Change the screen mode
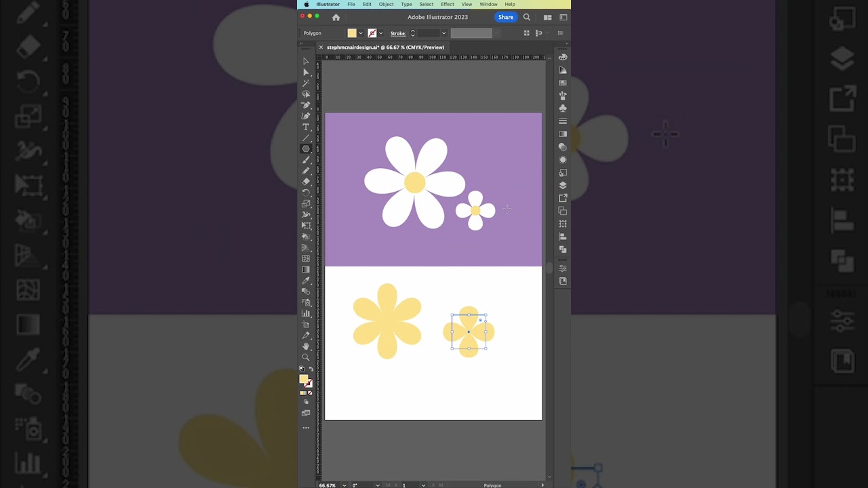Screen dimensions: 868x488 (x=306, y=413)
